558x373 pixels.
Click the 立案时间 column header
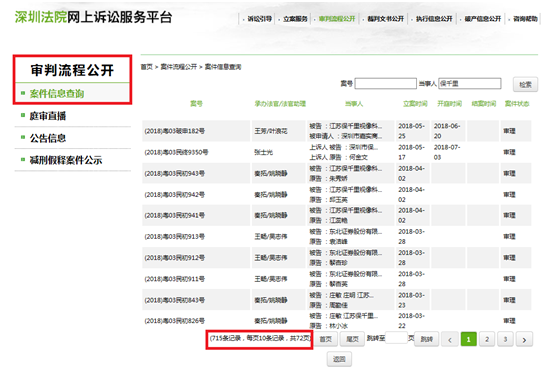tap(415, 104)
